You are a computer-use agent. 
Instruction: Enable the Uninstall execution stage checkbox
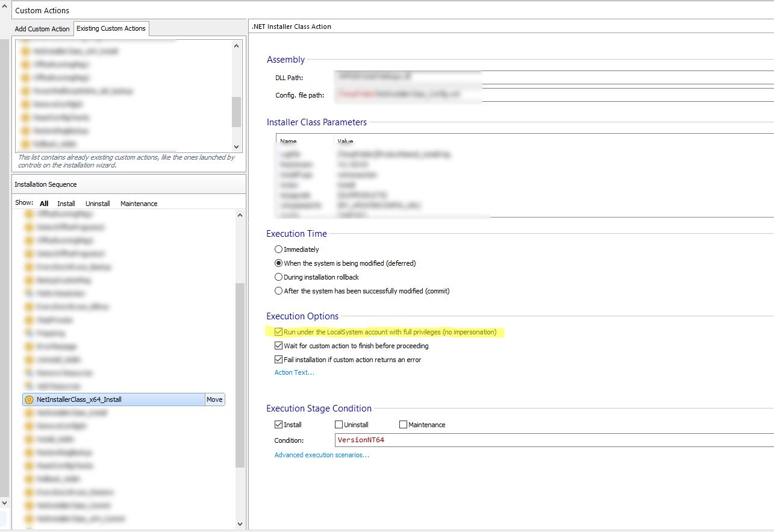[x=339, y=425]
